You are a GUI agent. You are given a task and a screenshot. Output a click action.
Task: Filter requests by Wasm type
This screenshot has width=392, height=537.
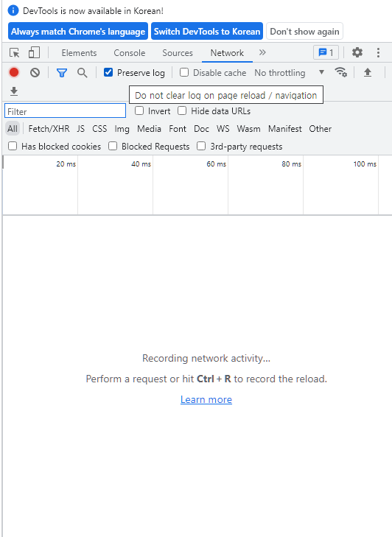248,129
